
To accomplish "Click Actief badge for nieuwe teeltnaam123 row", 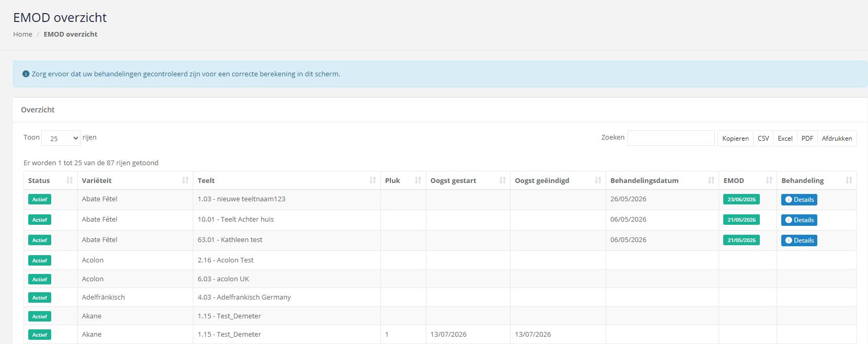I will (40, 199).
